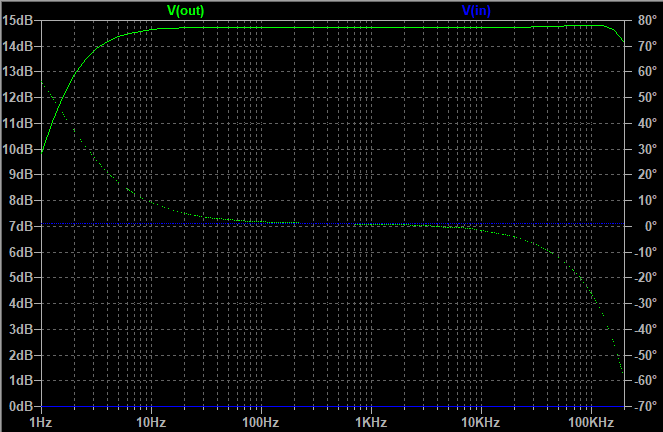Click the 2dB magnitude axis label

(x=21, y=355)
